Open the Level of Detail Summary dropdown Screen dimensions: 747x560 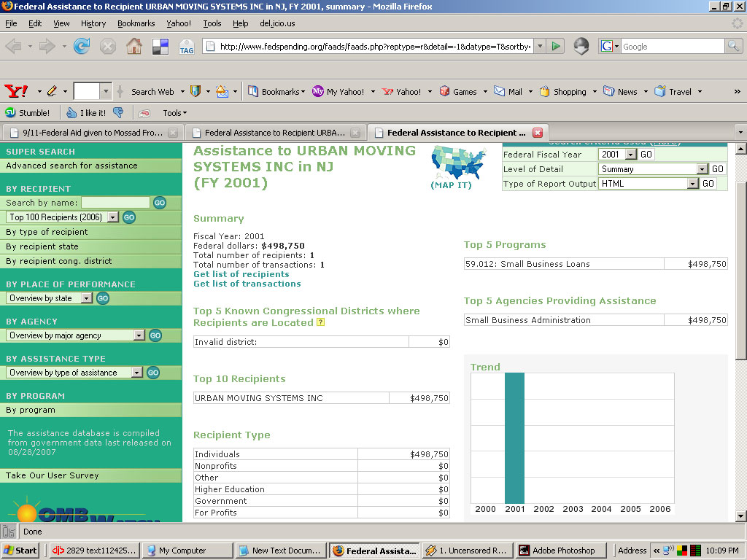[x=702, y=169]
